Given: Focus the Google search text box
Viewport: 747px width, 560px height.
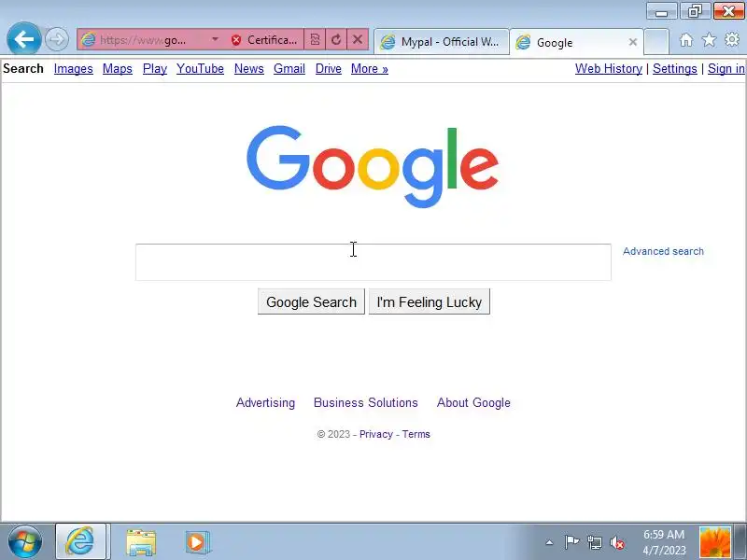Looking at the screenshot, I should pyautogui.click(x=373, y=262).
